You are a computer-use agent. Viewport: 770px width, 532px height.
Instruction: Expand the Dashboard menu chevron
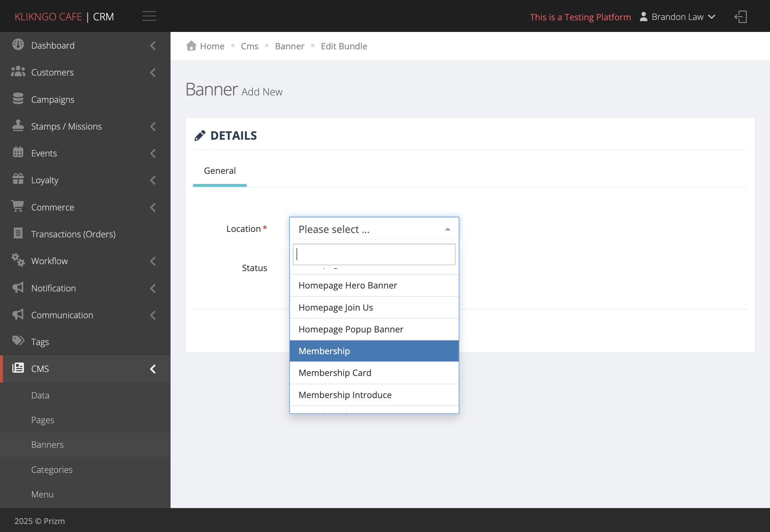153,45
